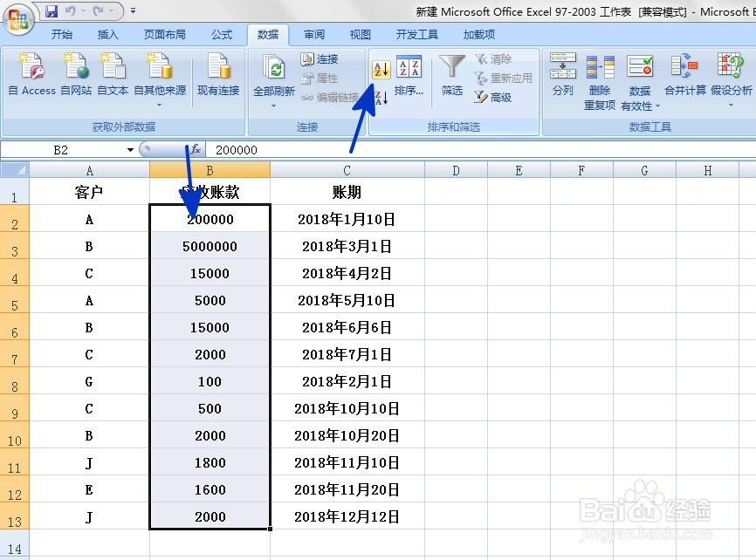Open What-If Analysis (假设分析) menu
Image resolution: width=756 pixels, height=560 pixels.
[732, 79]
